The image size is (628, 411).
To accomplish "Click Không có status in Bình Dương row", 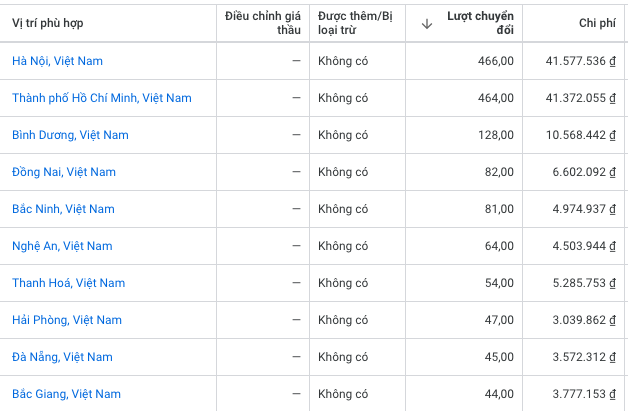I will click(x=343, y=135).
